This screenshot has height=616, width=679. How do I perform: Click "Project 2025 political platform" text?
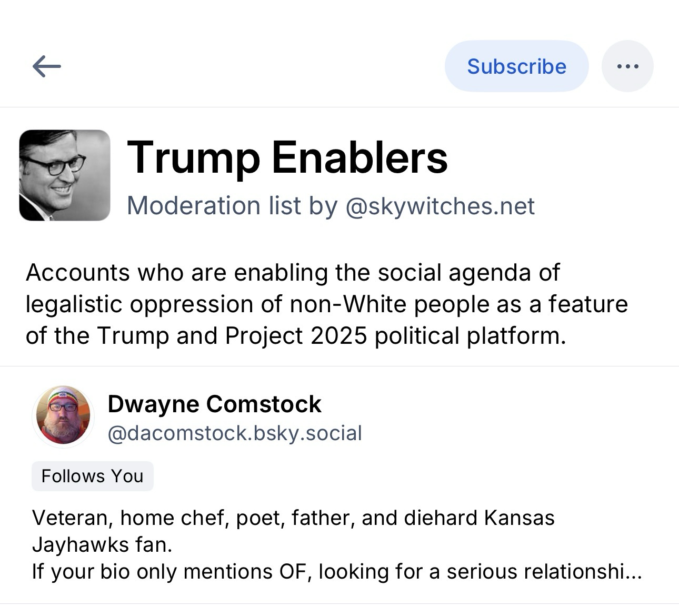click(x=395, y=336)
